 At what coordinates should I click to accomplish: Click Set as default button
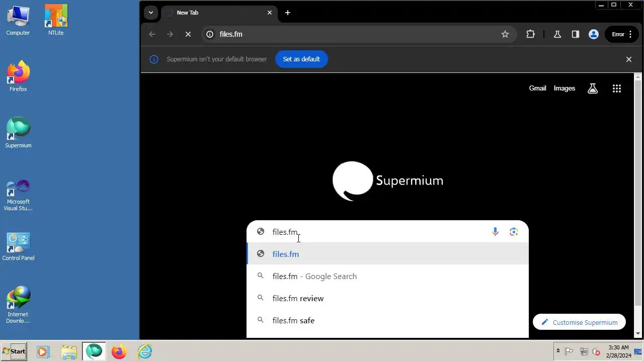[301, 59]
